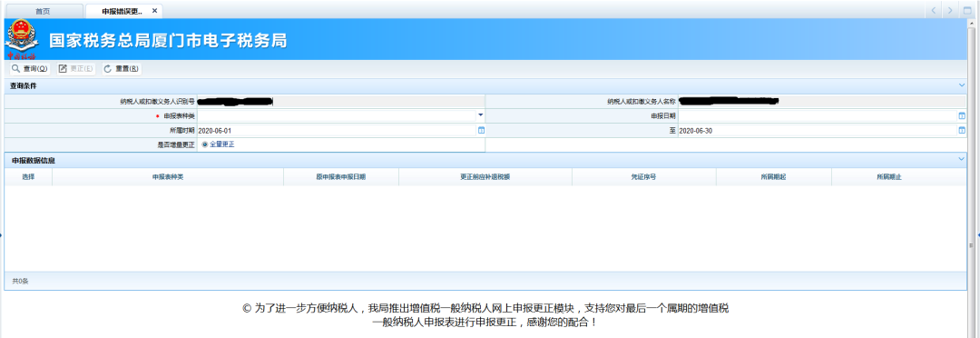
Task: Select the 全量更正 radio button
Action: (x=204, y=144)
